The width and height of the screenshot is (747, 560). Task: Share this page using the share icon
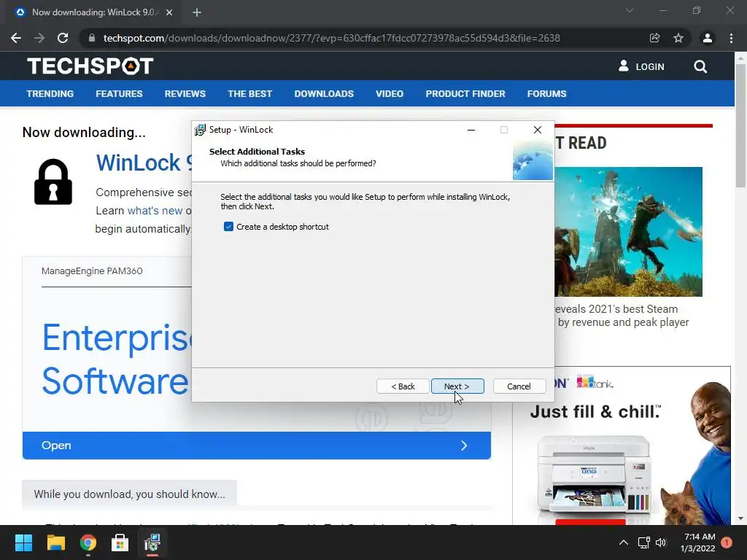[654, 38]
